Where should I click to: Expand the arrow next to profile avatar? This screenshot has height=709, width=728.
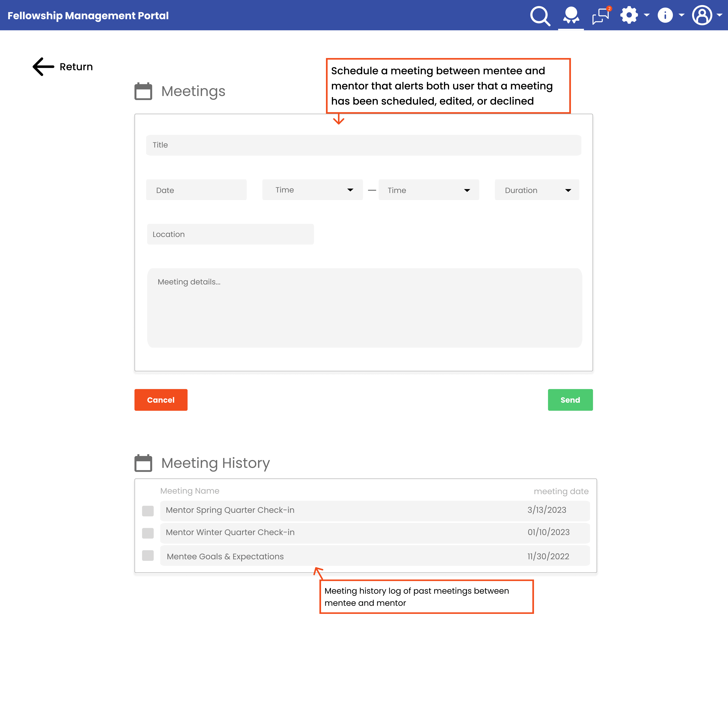[719, 15]
